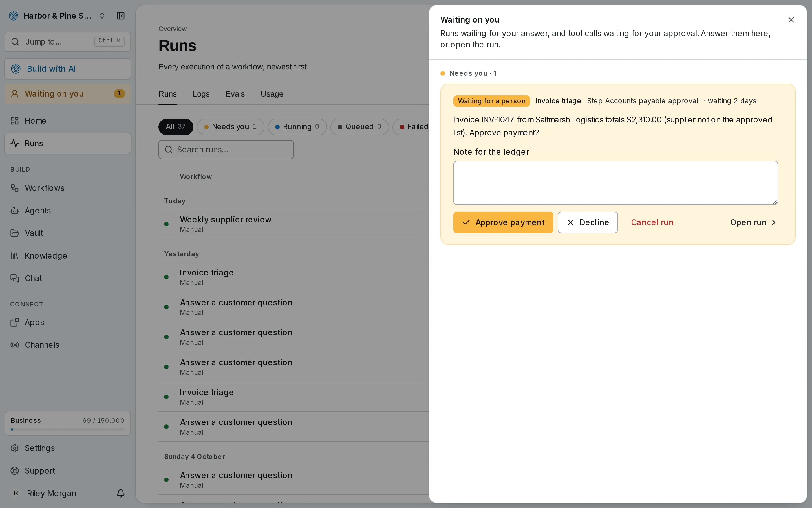This screenshot has width=812, height=508.
Task: Go to Home in the sidebar
Action: click(67, 121)
